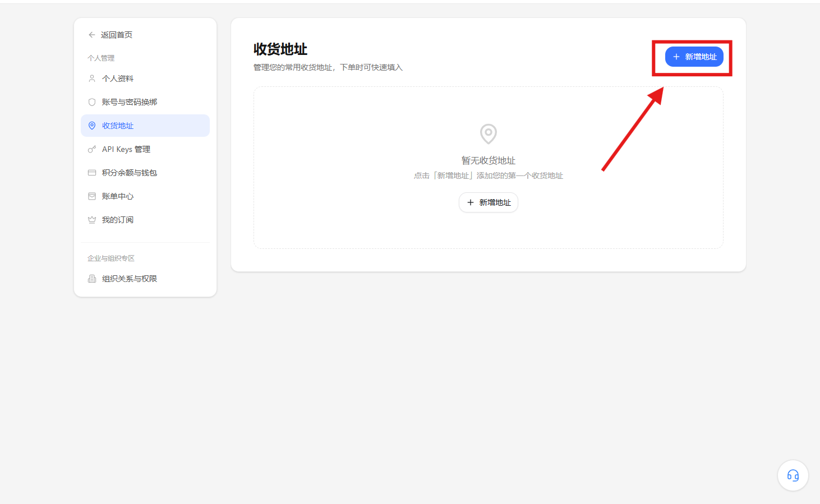Click the large gray location pin in empty state

(x=489, y=134)
